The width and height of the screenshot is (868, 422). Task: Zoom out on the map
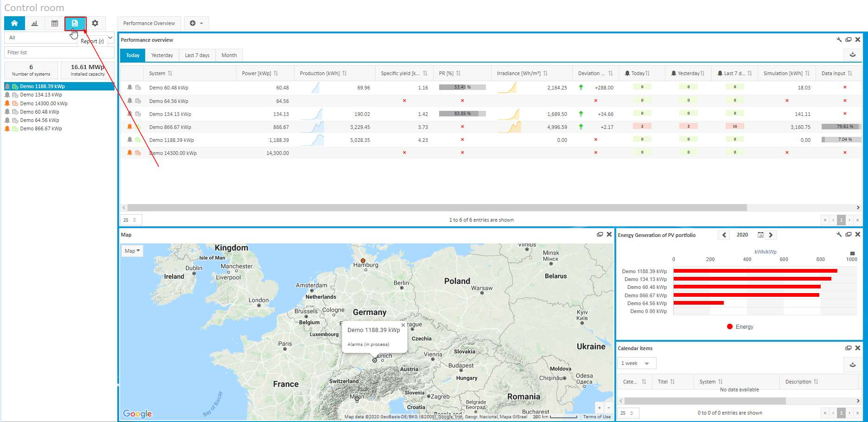(608, 408)
